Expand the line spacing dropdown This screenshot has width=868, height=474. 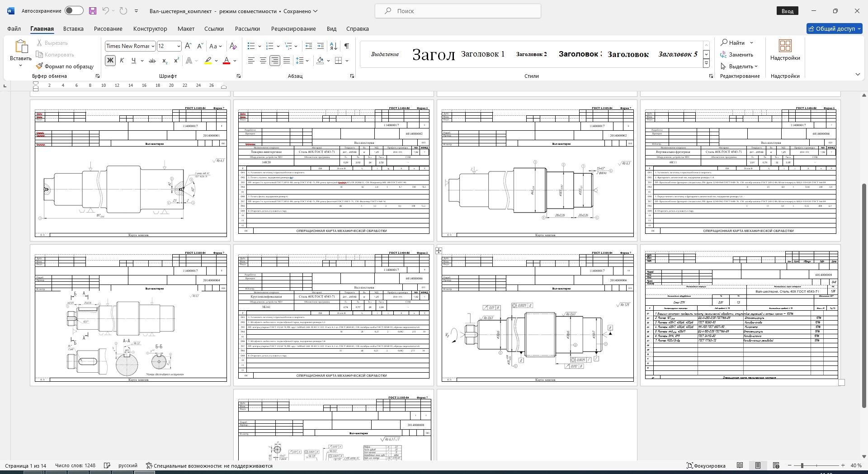[x=307, y=61]
